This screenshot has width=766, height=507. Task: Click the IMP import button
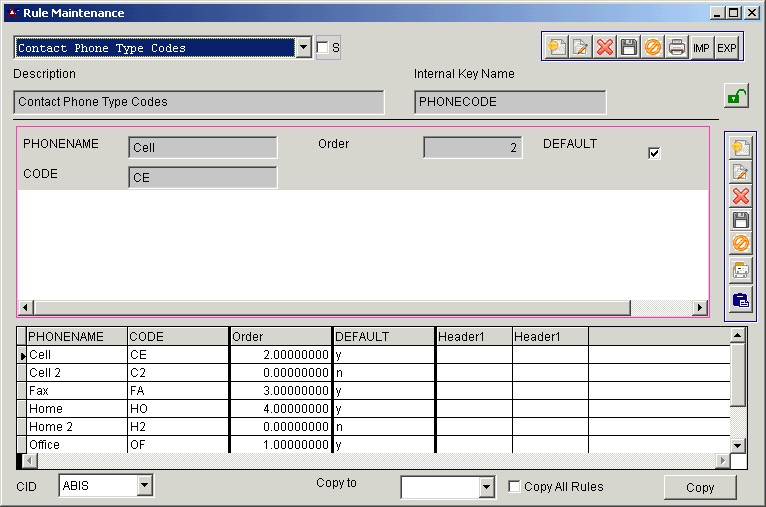702,47
